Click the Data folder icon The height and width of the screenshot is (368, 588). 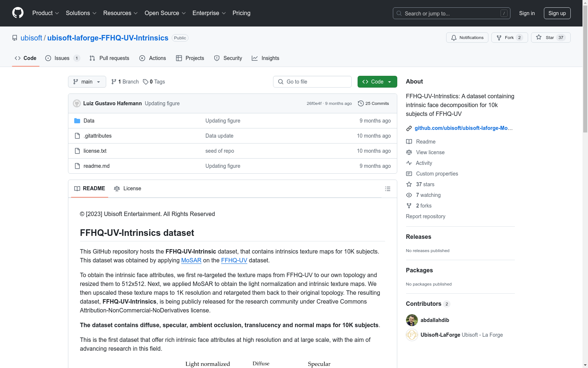[x=77, y=121]
